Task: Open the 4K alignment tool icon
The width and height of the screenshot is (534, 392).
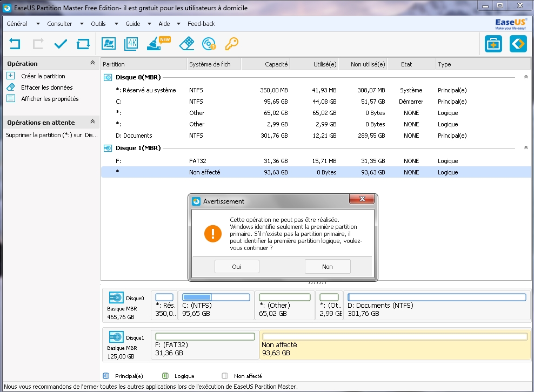Action: pyautogui.click(x=131, y=44)
